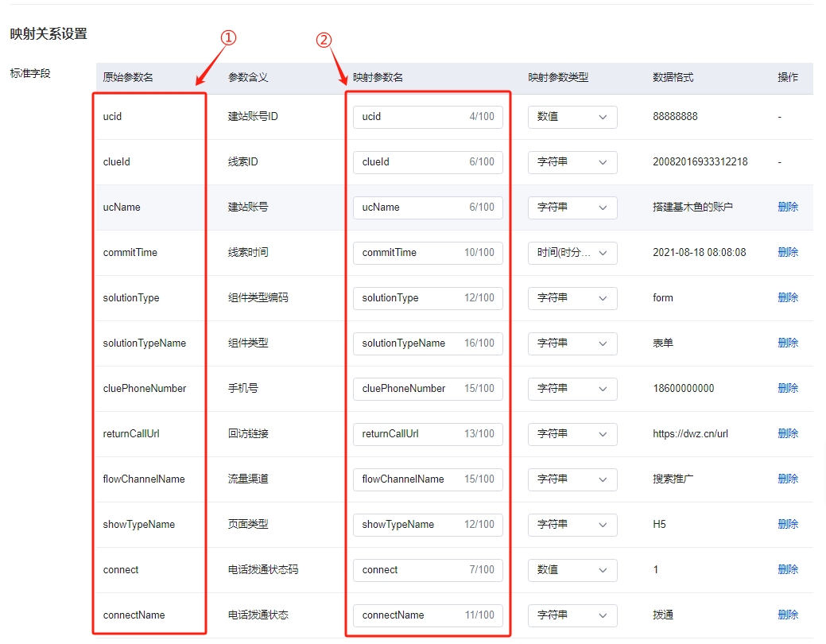Remove the connectName row
826x644 pixels.
point(788,615)
